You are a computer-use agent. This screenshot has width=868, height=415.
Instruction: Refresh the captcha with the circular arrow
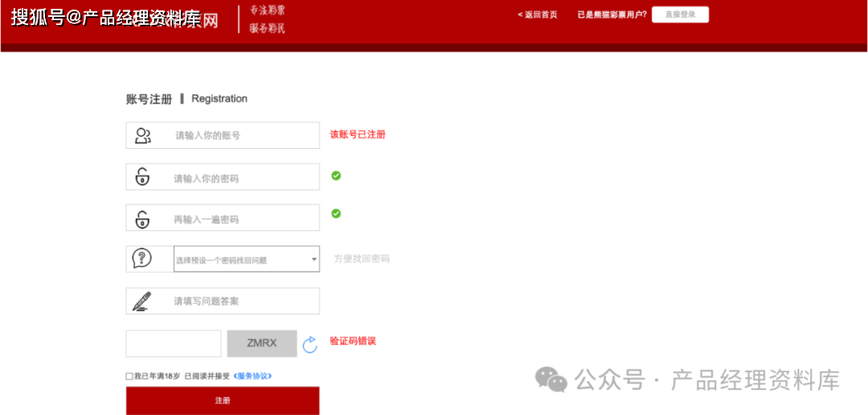(x=310, y=345)
